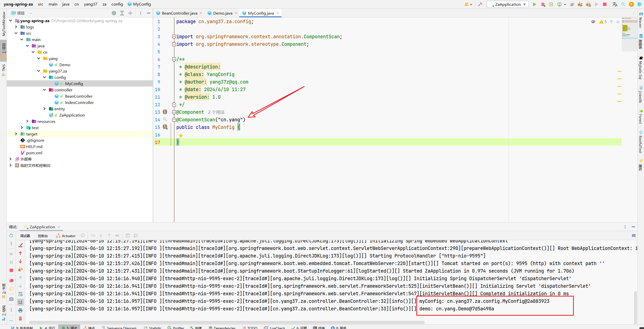Screen dimensions: 644x329
Task: Open IndexController in project tree
Action: pos(79,102)
